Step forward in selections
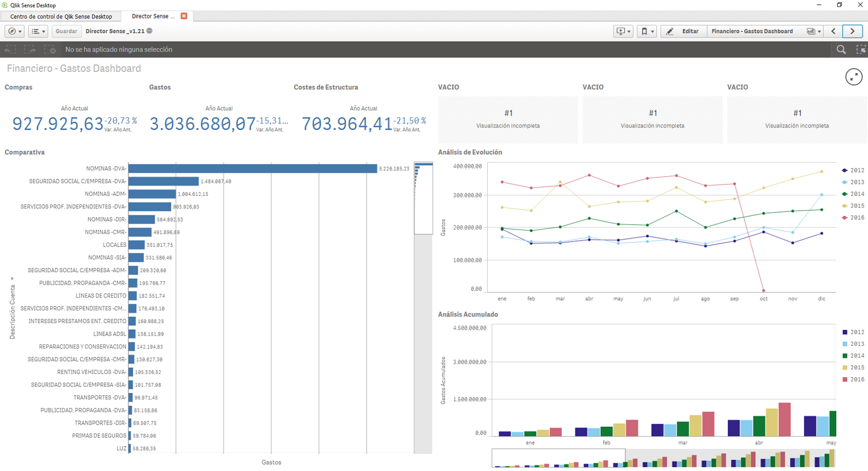The width and height of the screenshot is (868, 471). point(30,49)
